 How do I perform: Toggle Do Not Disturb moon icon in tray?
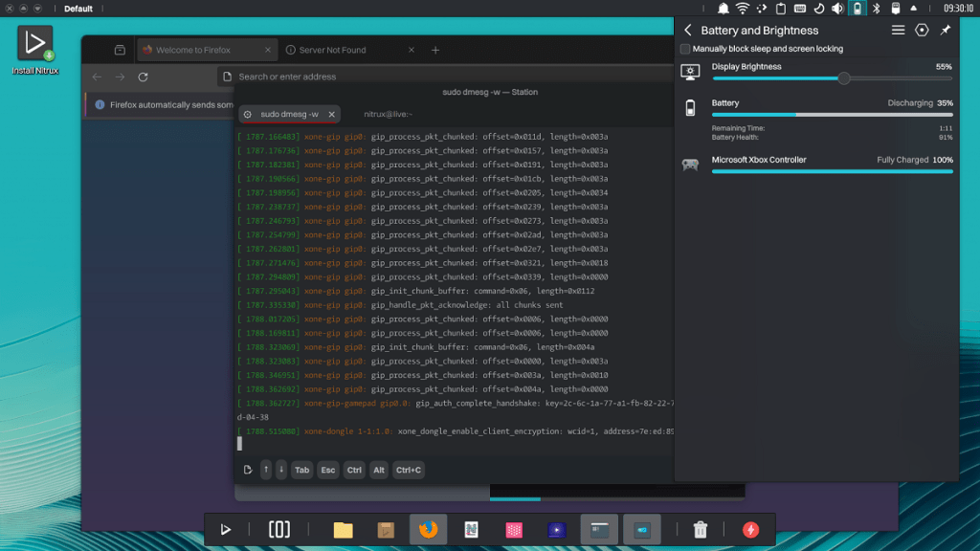coord(818,8)
